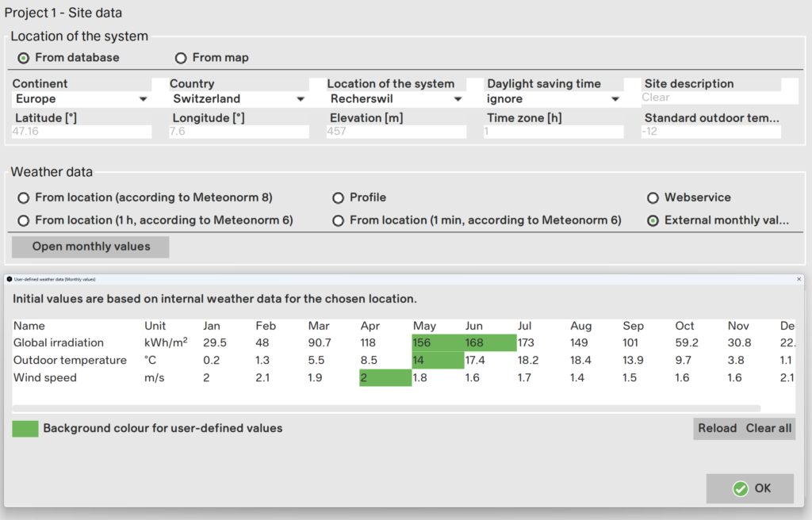Viewport: 812px width, 520px height.
Task: Click the Latitude field showing 47.16
Action: (x=82, y=132)
